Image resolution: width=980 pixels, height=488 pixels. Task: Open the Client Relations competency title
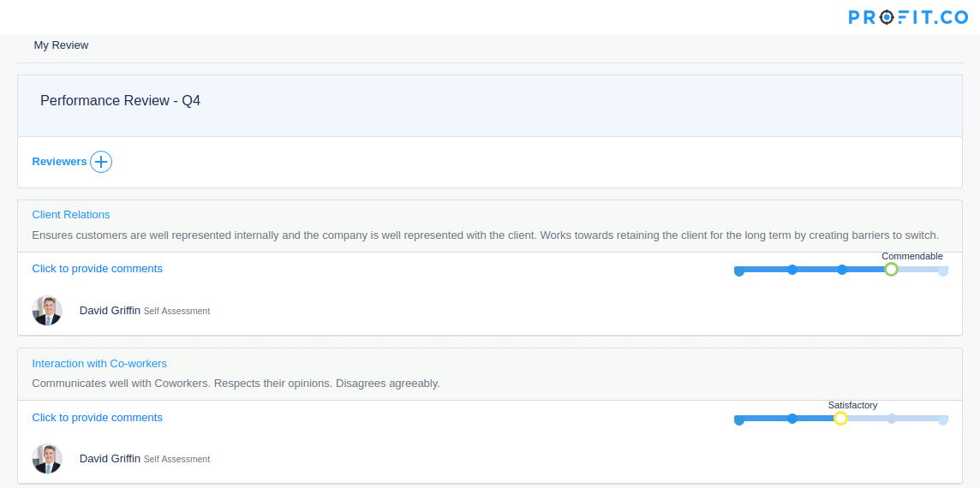(x=70, y=214)
